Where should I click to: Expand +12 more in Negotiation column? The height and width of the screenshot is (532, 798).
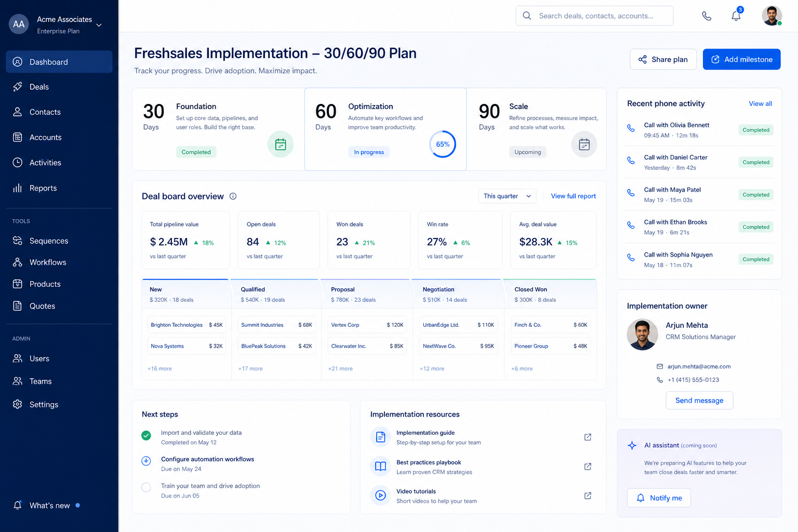click(432, 368)
